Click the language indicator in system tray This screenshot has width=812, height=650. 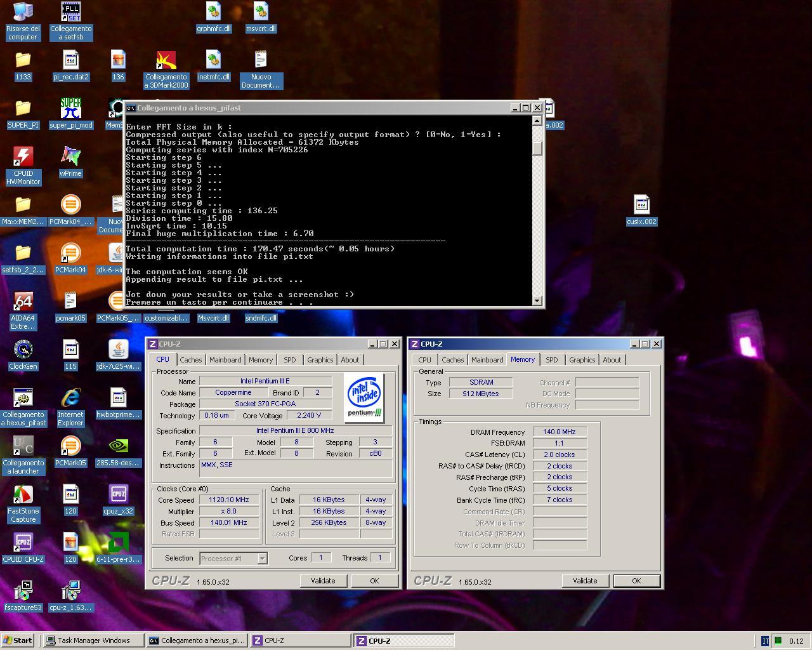(765, 641)
